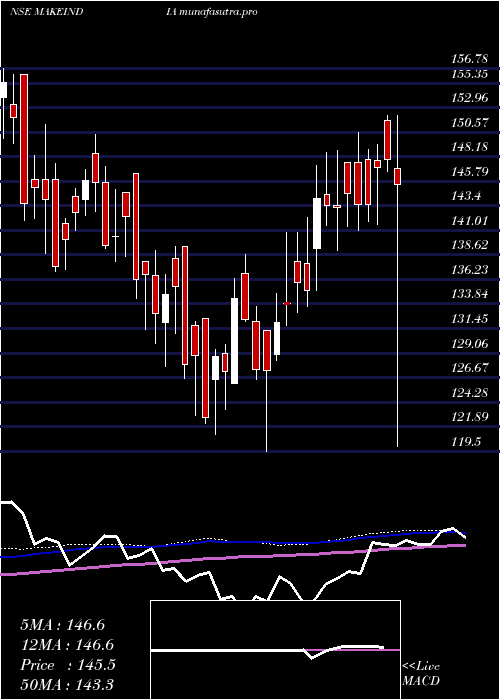The height and width of the screenshot is (700, 500).
Task: Click the 133.84 price level label
Action: click(x=470, y=295)
